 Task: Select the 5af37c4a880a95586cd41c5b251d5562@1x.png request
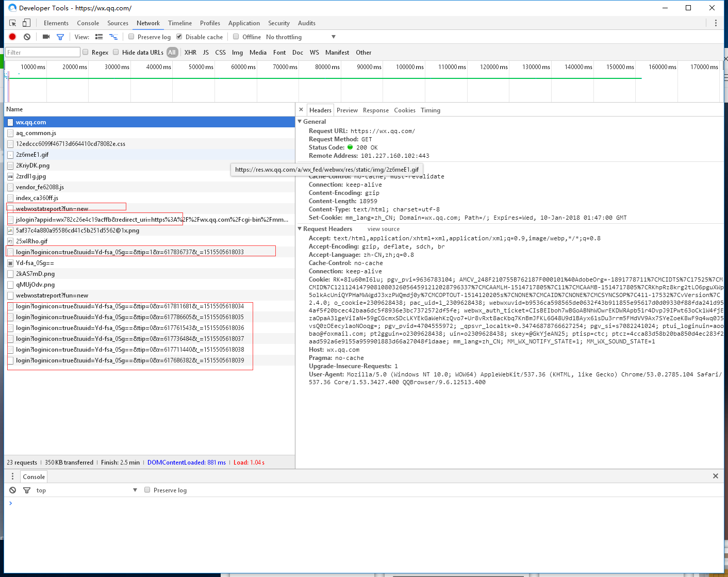(x=150, y=230)
